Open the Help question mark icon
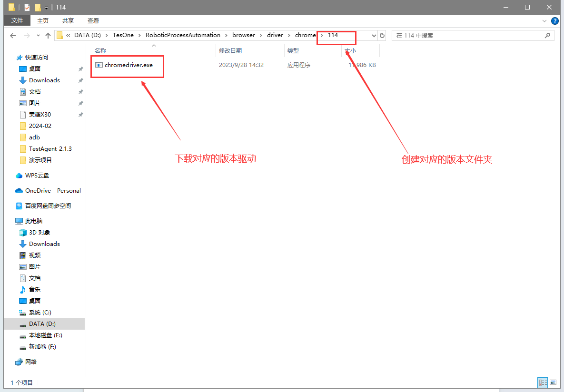 point(554,21)
